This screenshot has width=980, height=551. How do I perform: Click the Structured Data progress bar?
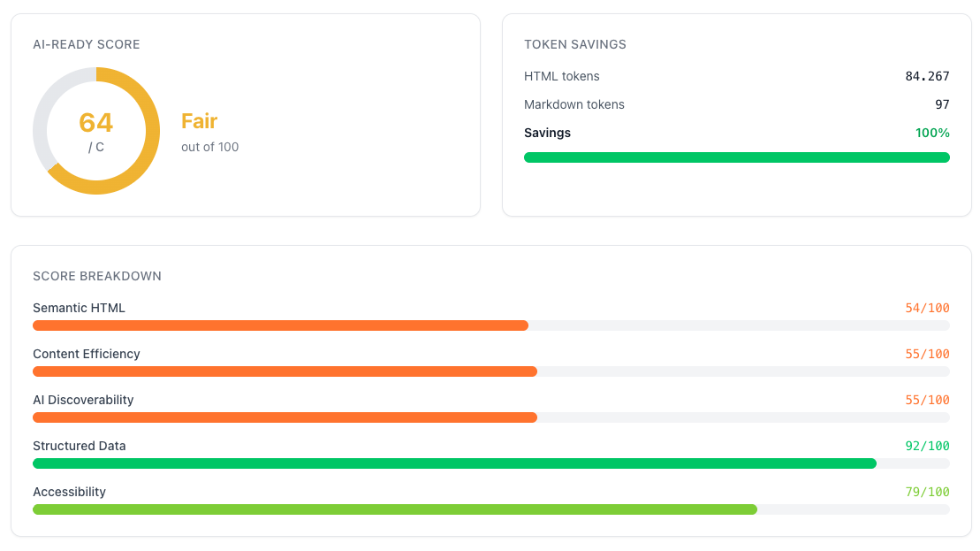491,463
